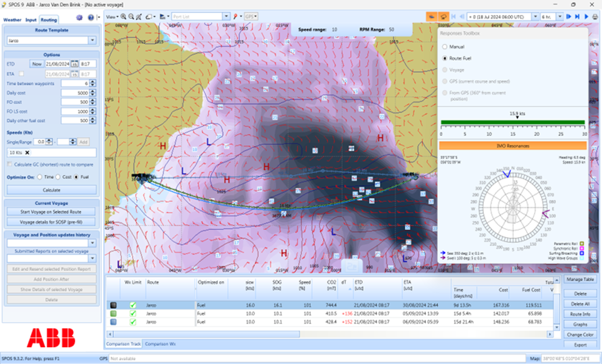Click the zoom in magnifier icon
This screenshot has height=364, width=602.
click(123, 17)
